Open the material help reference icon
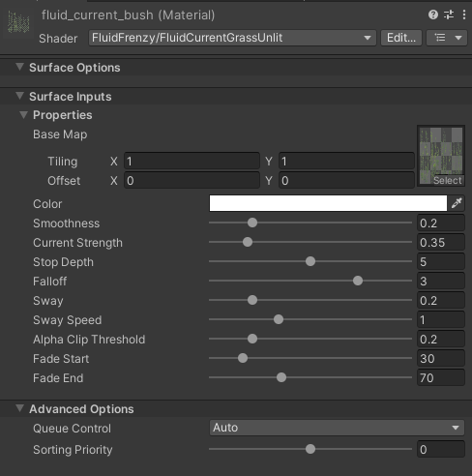 click(x=433, y=15)
